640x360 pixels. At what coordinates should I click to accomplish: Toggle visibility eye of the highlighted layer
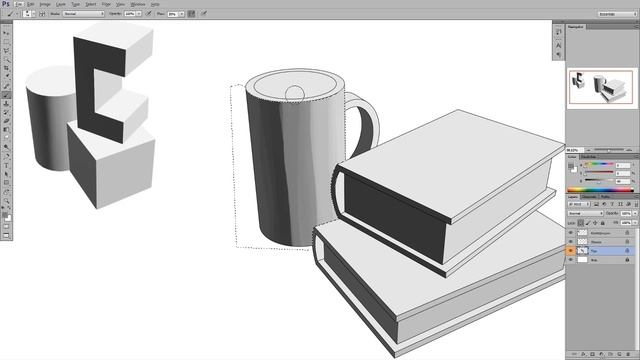(571, 251)
